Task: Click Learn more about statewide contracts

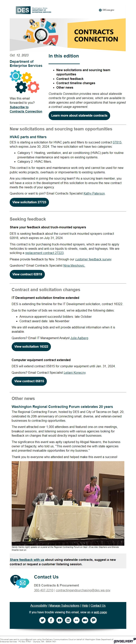Action: click(x=79, y=115)
